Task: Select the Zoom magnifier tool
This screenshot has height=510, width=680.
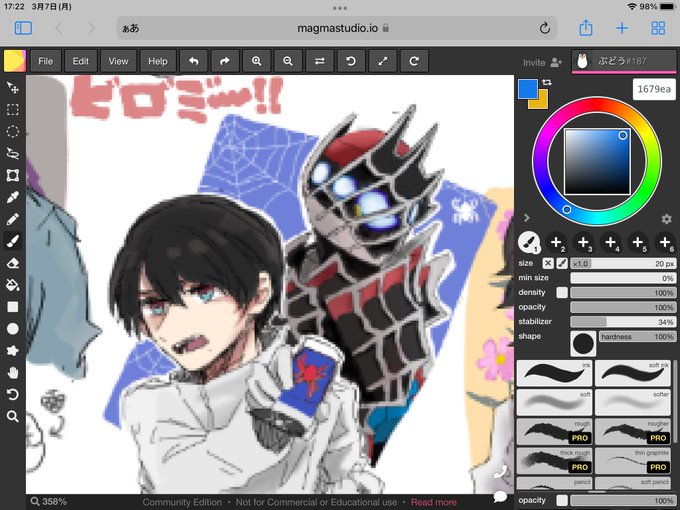Action: [13, 416]
